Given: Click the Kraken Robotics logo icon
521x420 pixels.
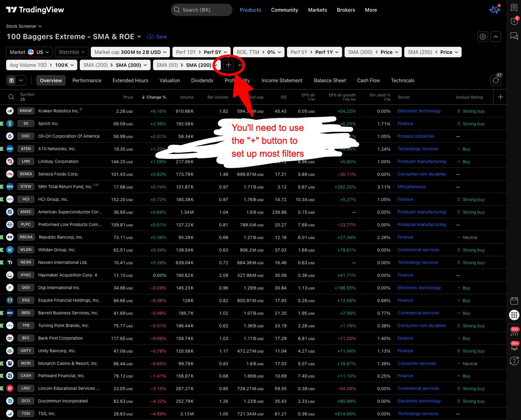Looking at the screenshot, I should click(x=10, y=111).
